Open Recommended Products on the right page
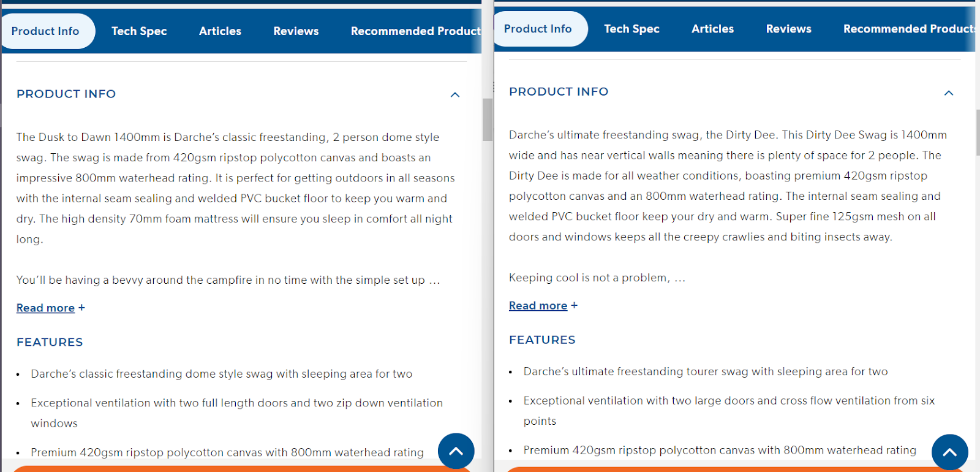 coord(910,28)
